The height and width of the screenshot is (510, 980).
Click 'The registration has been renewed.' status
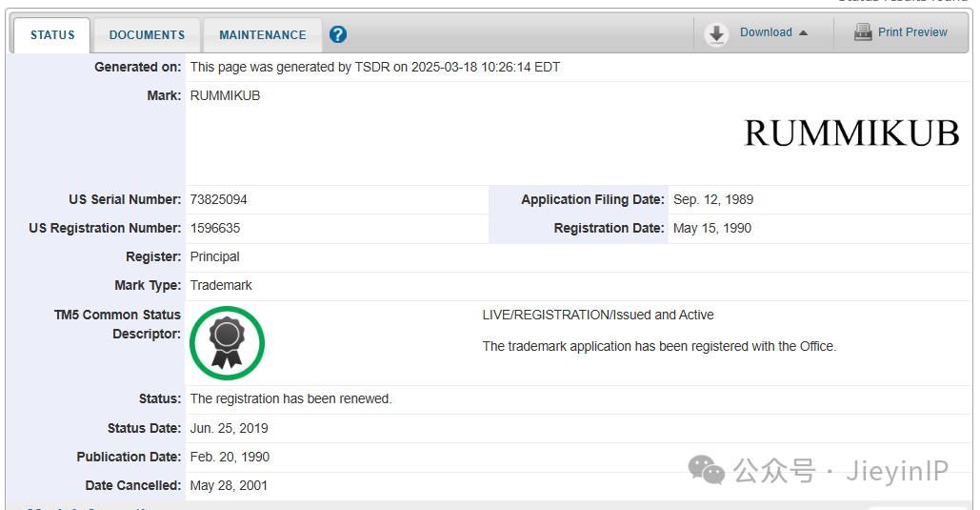[x=290, y=398]
